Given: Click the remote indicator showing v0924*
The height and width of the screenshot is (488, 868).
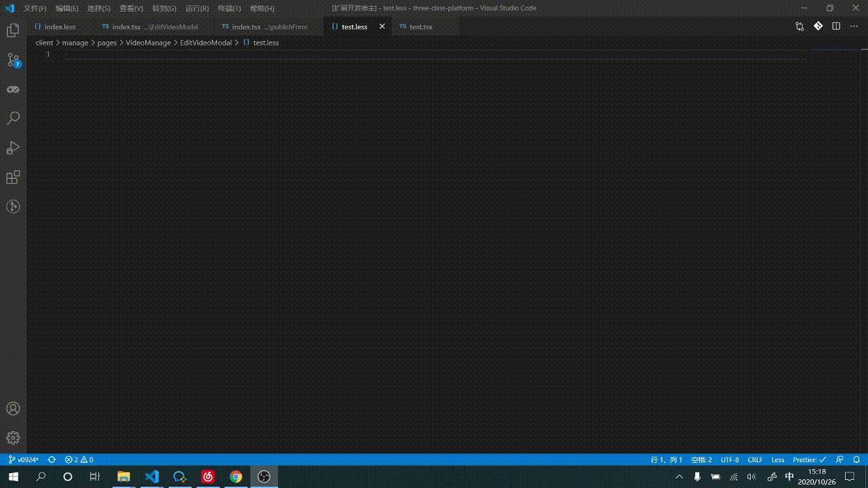Looking at the screenshot, I should [x=24, y=460].
